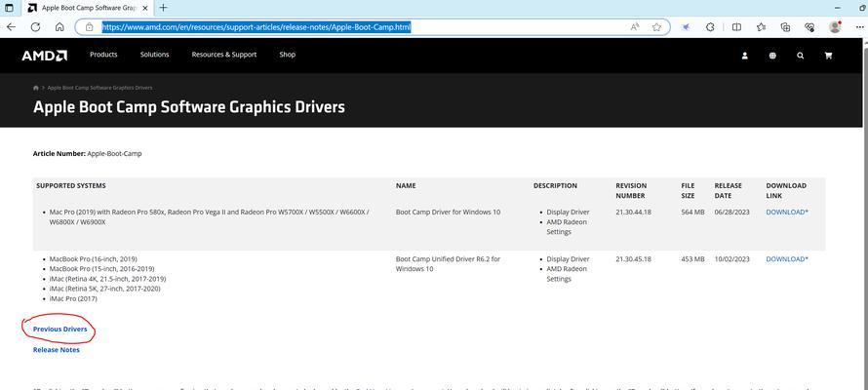Click the AMD logo
The image size is (868, 390).
click(x=44, y=56)
